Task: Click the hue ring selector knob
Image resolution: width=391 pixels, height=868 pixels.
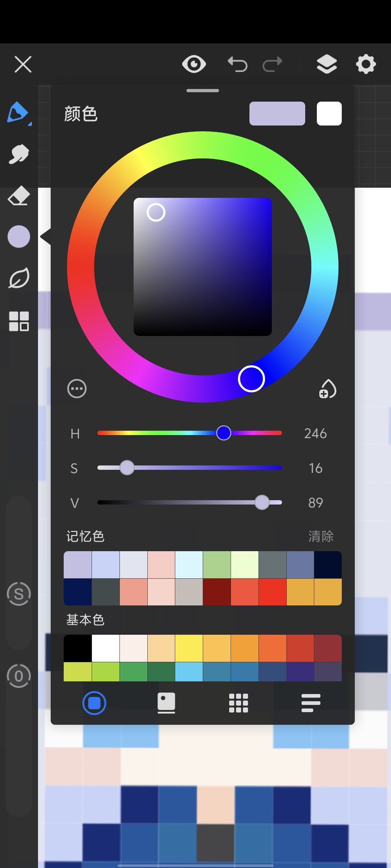Action: [x=251, y=379]
